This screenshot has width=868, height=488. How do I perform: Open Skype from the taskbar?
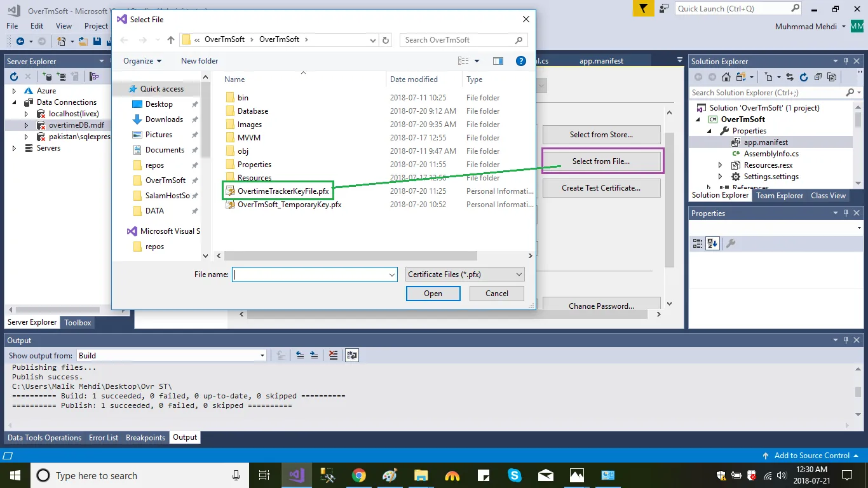[x=515, y=475]
